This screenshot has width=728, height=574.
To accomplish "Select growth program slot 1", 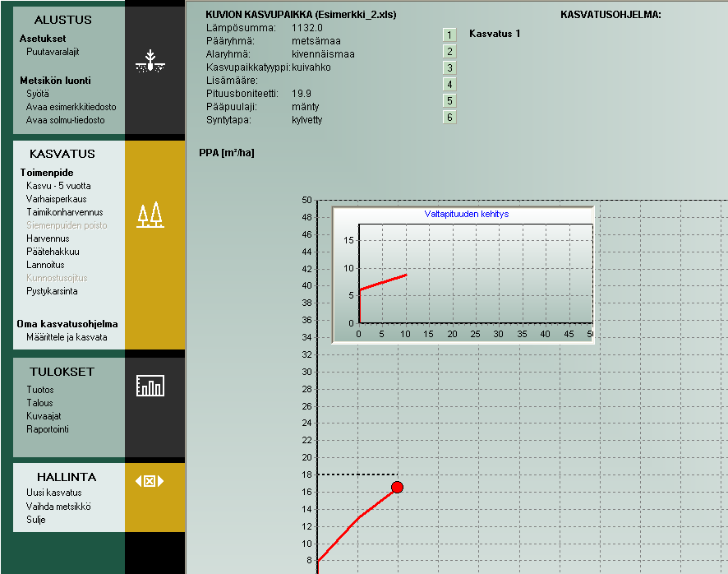I will click(x=449, y=35).
